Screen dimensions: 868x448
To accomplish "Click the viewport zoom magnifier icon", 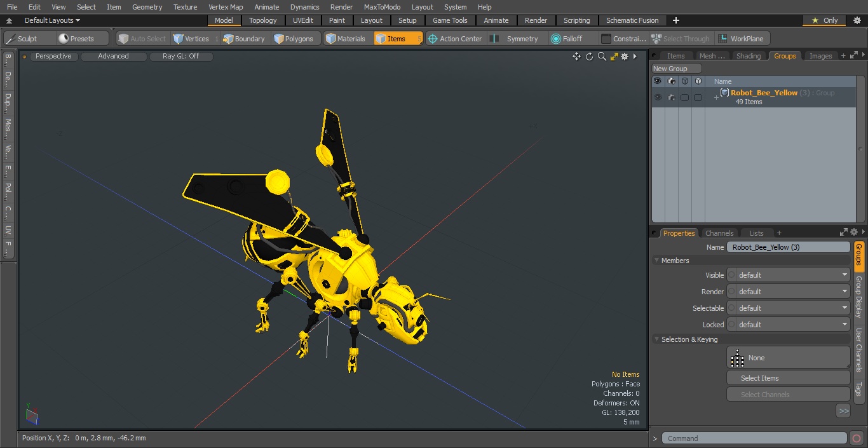I will (602, 57).
